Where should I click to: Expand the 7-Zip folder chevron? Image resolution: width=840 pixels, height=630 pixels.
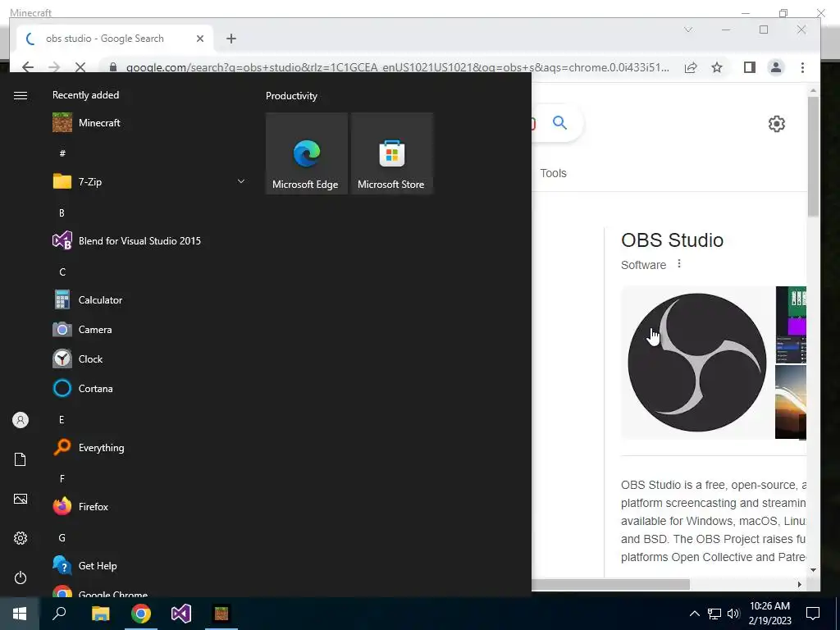point(241,181)
